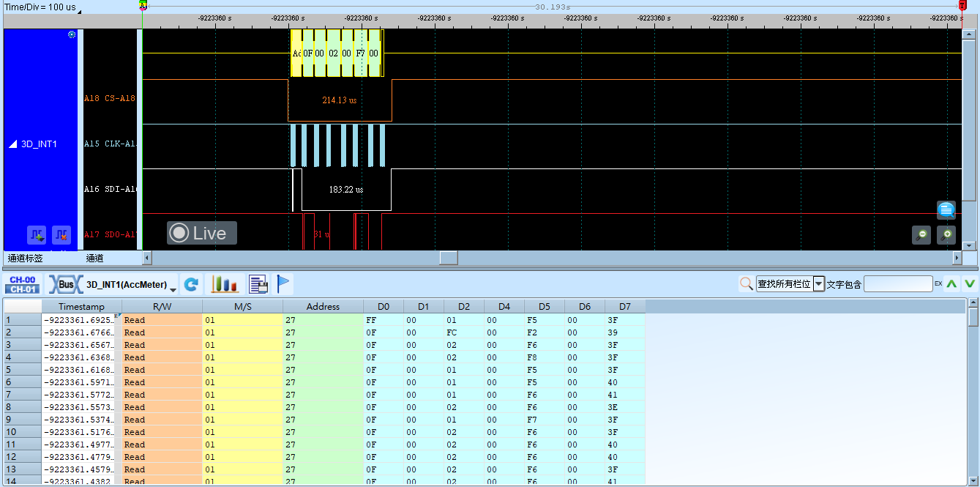Viewport: 980px width, 487px height.
Task: Click the R/W column header
Action: click(x=162, y=306)
